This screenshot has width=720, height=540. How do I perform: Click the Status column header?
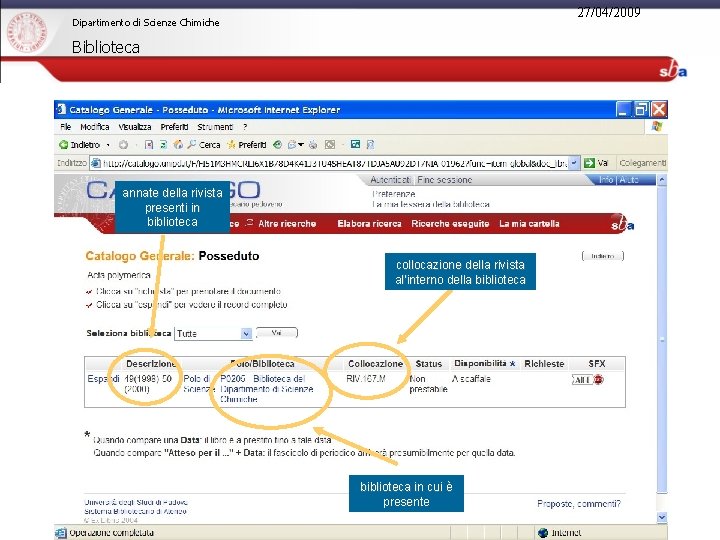[428, 364]
